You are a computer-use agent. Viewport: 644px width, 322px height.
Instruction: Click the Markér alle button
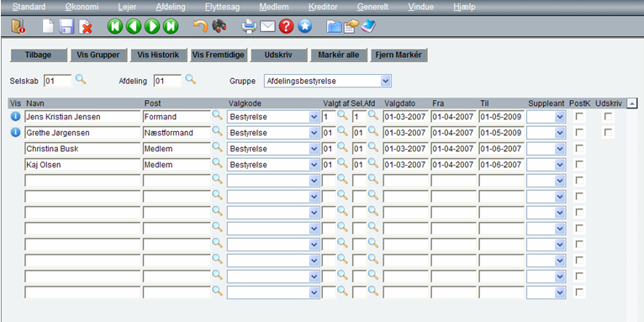click(339, 55)
